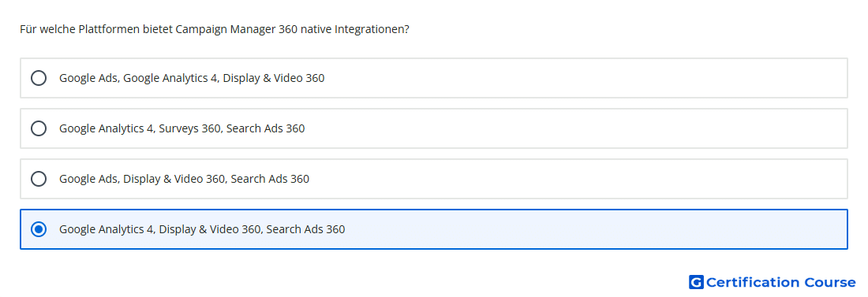Click the word 'Course' in footer branding
The width and height of the screenshot is (868, 297).
click(x=830, y=282)
